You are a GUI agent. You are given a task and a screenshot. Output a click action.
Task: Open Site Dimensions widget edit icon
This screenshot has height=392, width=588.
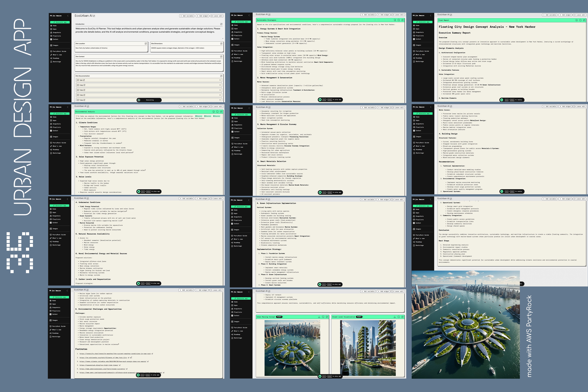click(x=221, y=43)
